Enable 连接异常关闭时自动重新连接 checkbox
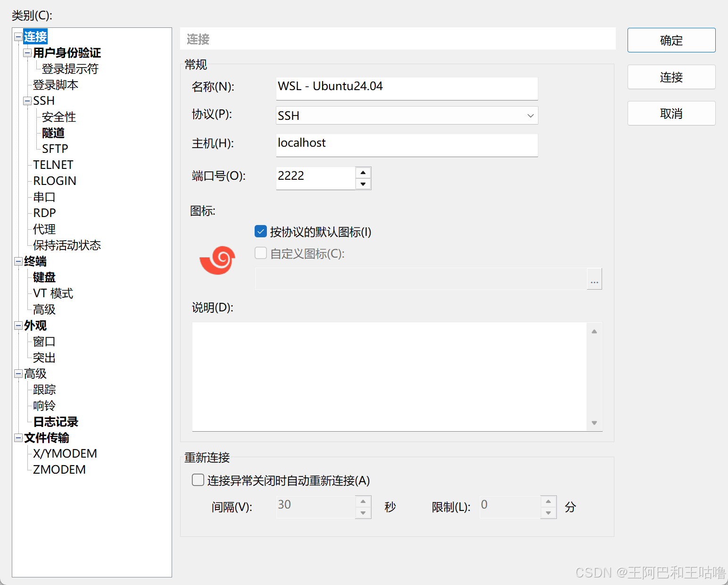728x585 pixels. point(198,480)
